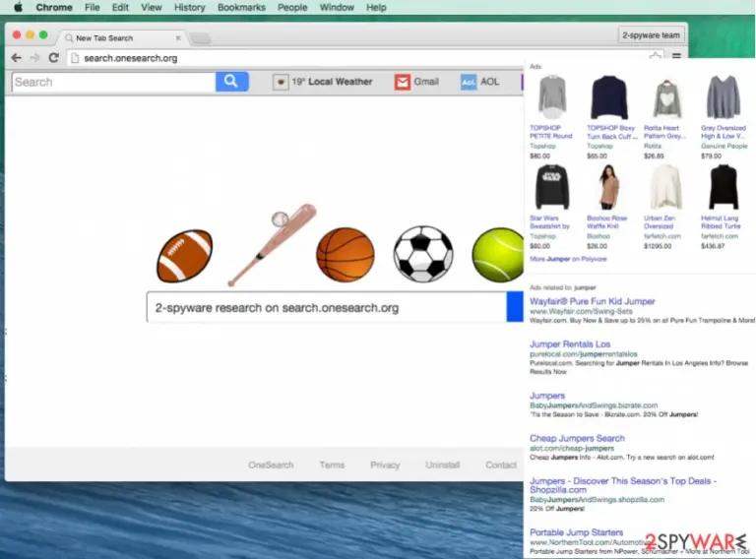
Task: Open the Privacy footer link
Action: [x=385, y=466]
